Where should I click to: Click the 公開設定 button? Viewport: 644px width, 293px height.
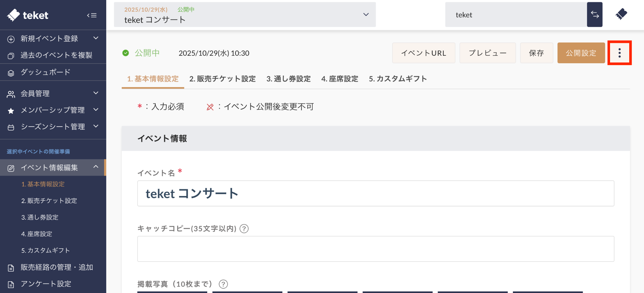point(581,53)
